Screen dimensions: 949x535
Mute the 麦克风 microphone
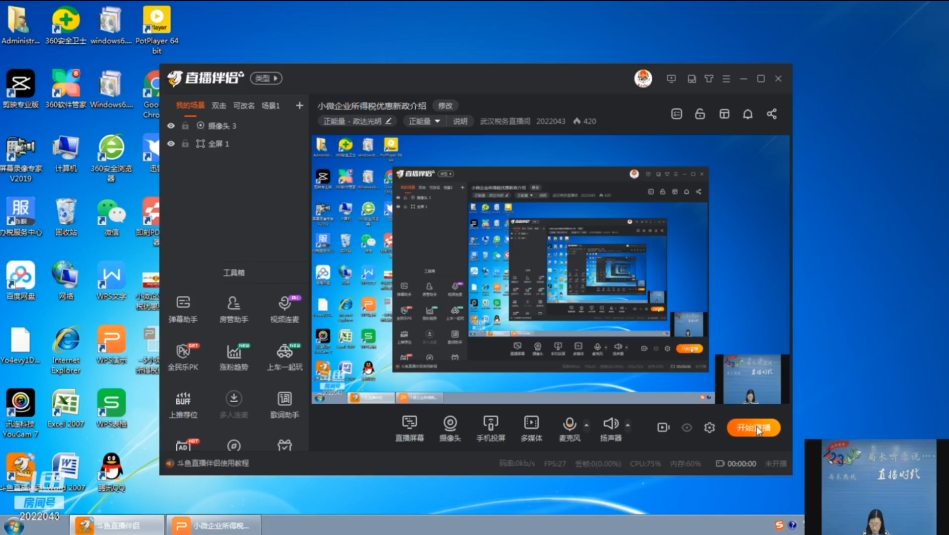tap(570, 428)
